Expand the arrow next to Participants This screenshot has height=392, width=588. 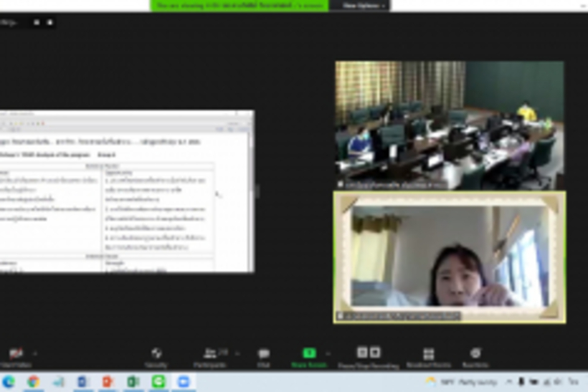[237, 353]
